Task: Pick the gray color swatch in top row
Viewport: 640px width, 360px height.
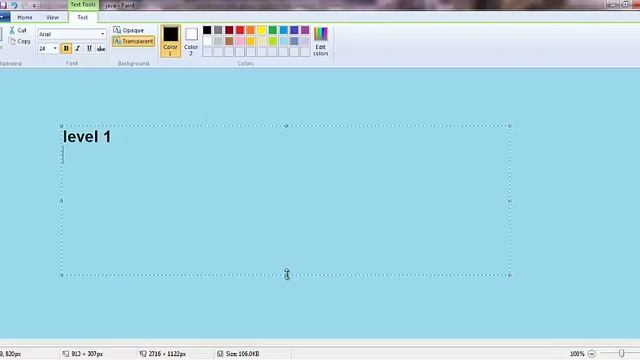Action: (218, 30)
